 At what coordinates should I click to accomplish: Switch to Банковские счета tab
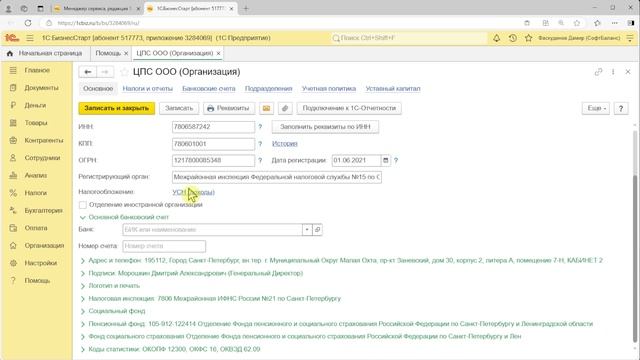209,89
